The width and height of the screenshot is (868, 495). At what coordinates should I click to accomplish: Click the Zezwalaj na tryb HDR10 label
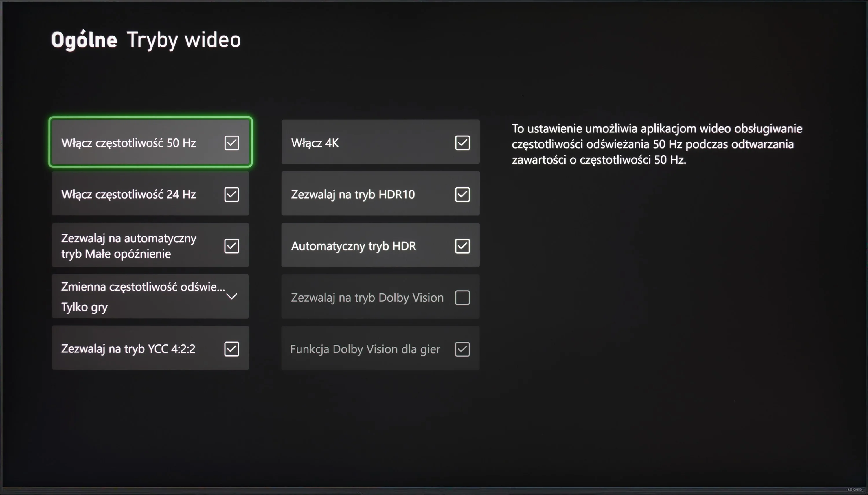tap(353, 195)
